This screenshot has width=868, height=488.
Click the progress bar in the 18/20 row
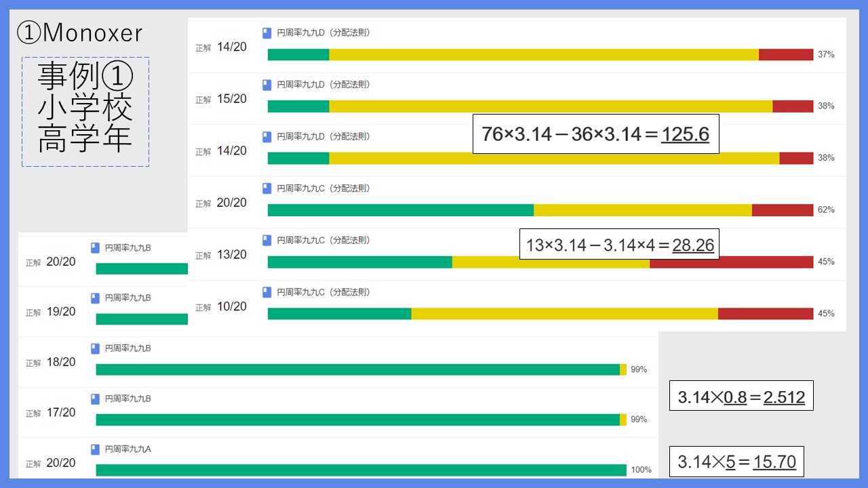[361, 369]
